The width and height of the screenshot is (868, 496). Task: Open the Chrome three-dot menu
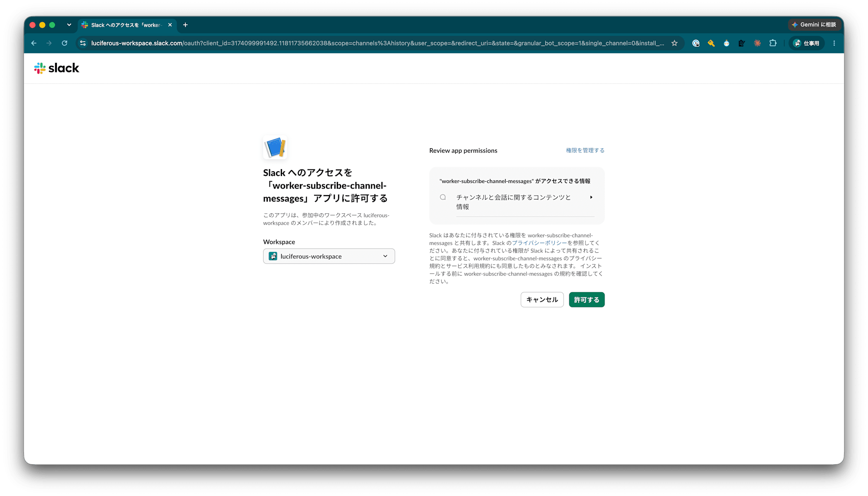tap(834, 43)
